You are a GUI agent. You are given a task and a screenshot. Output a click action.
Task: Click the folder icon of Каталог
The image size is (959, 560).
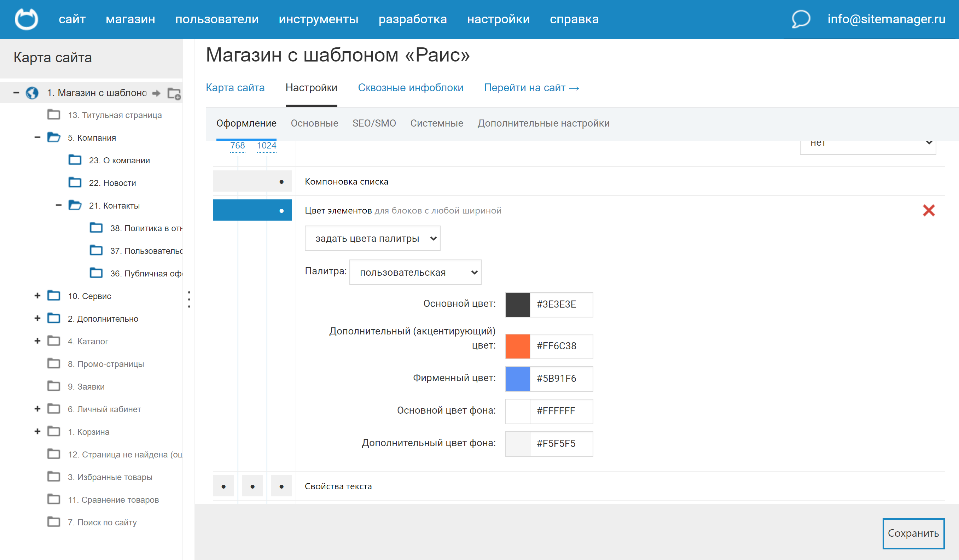54,341
